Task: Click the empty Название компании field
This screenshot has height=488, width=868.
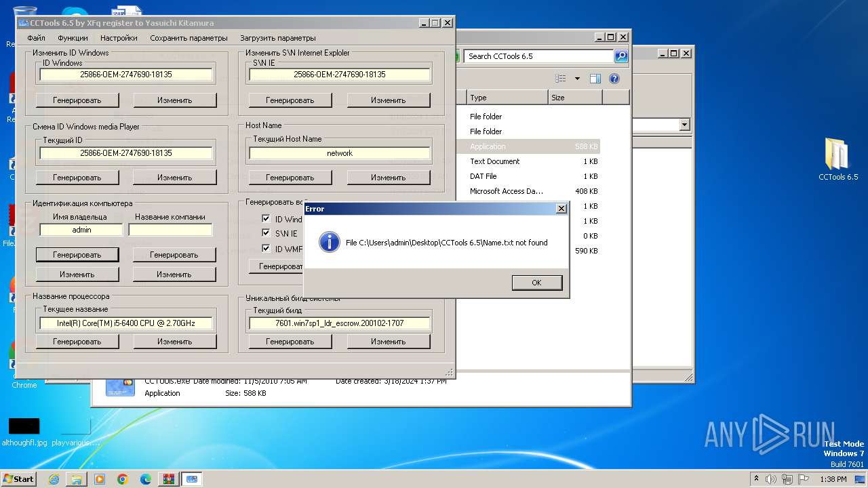Action: 171,230
